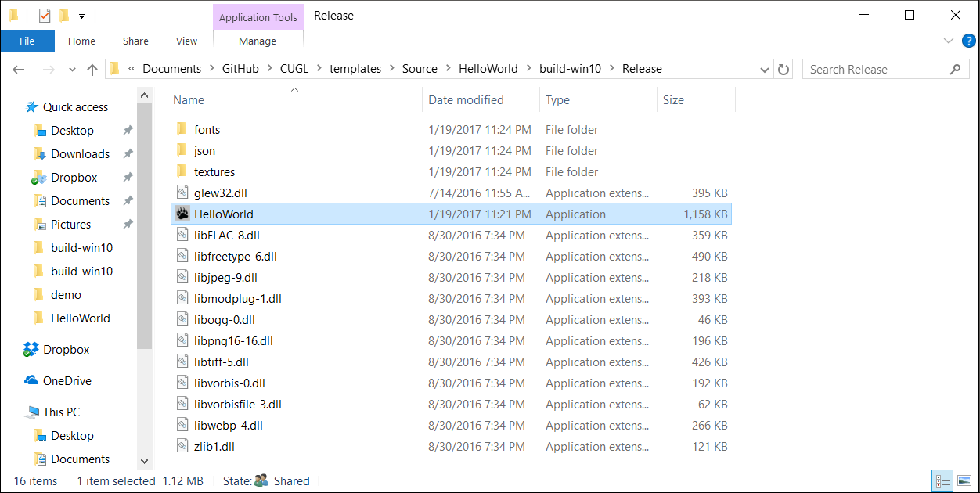Click the templates breadcrumb in path
Viewport: 980px width, 493px height.
[x=355, y=69]
